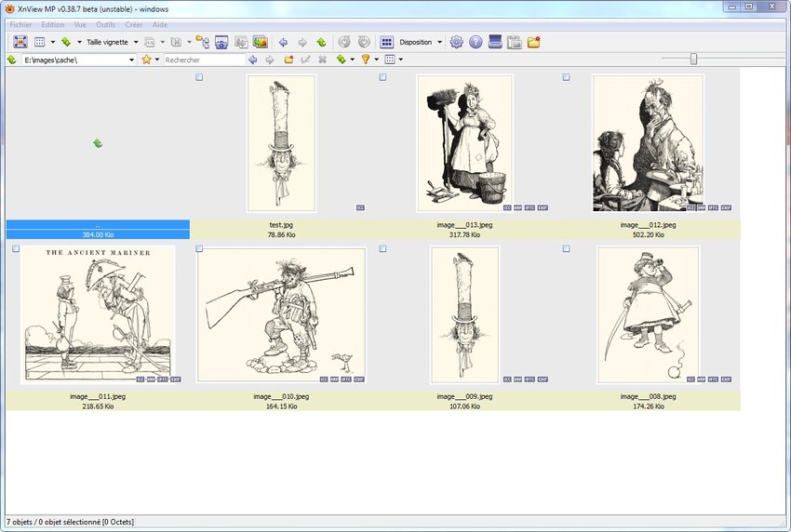Open settings with the gear icon
The width and height of the screenshot is (791, 532).
(457, 42)
